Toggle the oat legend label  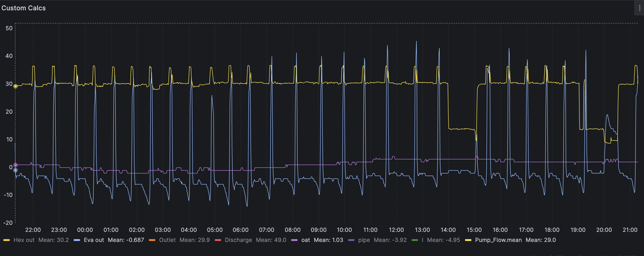pos(305,240)
